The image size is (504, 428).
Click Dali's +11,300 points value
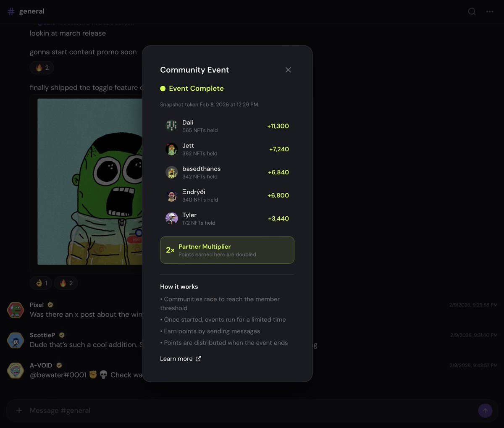point(278,126)
